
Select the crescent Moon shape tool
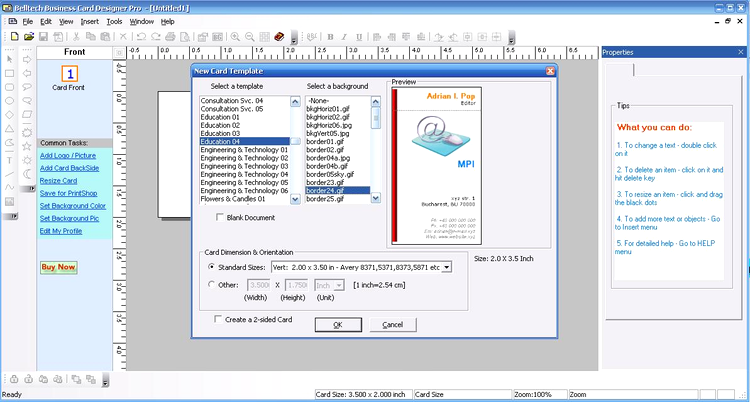coord(27,174)
